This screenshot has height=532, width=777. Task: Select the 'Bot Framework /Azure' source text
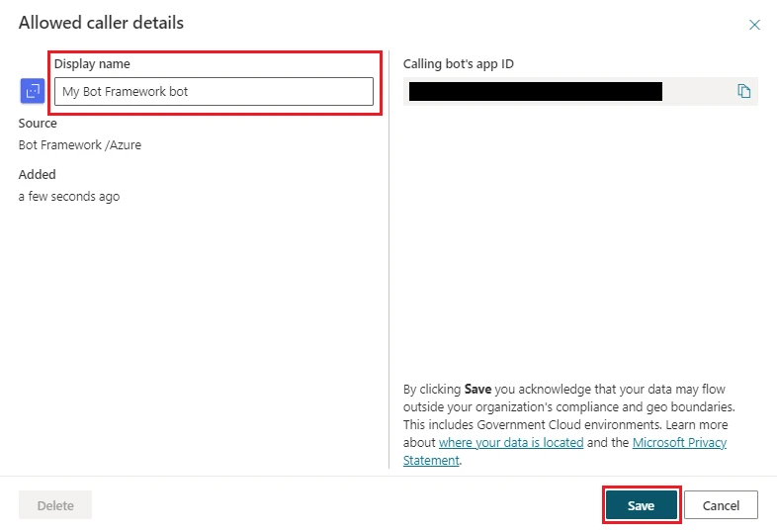tap(80, 145)
